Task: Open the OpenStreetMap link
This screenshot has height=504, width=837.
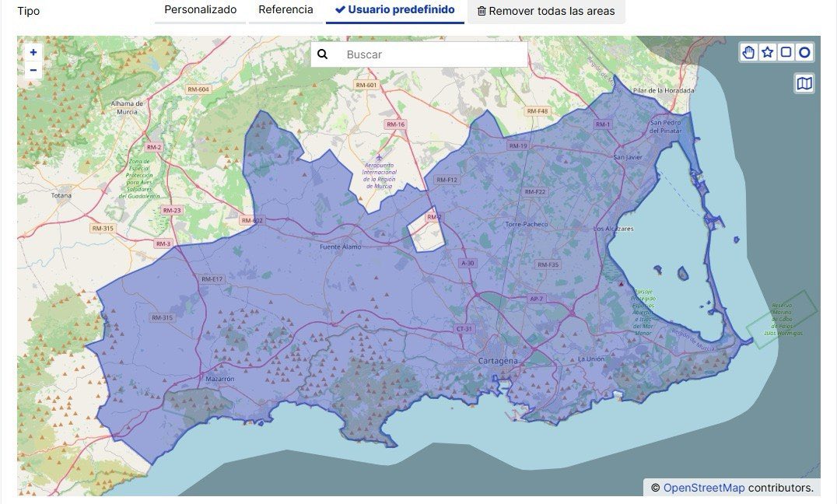Action: (703, 488)
